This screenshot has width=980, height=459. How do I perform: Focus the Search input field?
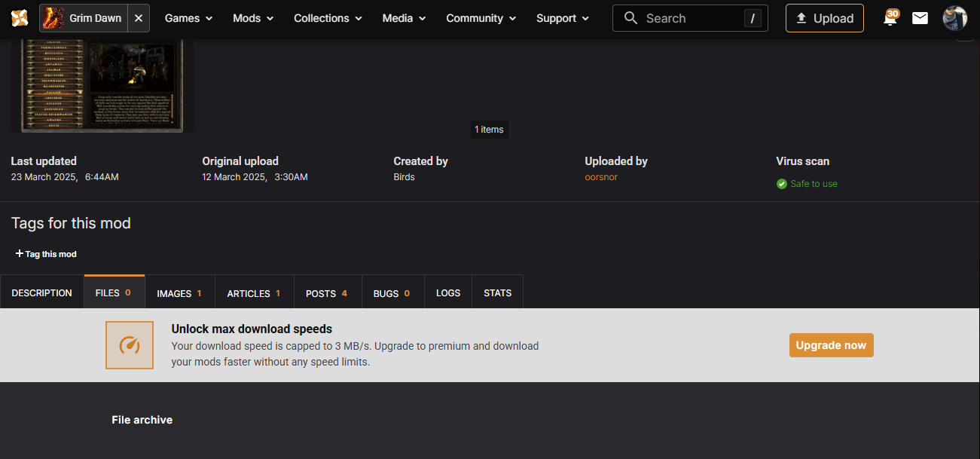[689, 18]
